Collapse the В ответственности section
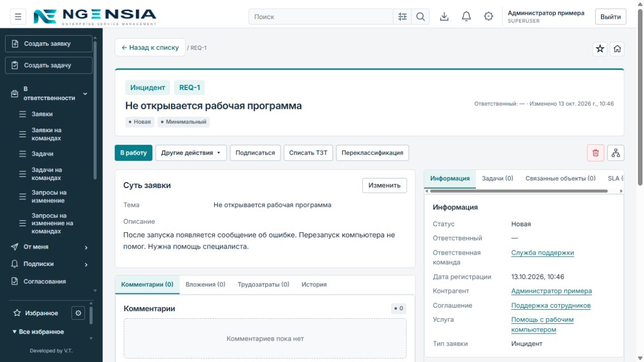The width and height of the screenshot is (644, 362). (x=85, y=94)
